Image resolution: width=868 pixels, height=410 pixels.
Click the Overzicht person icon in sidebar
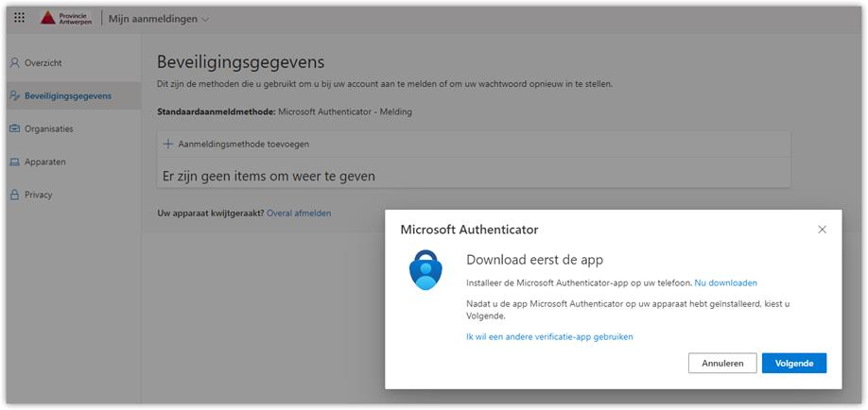click(14, 63)
